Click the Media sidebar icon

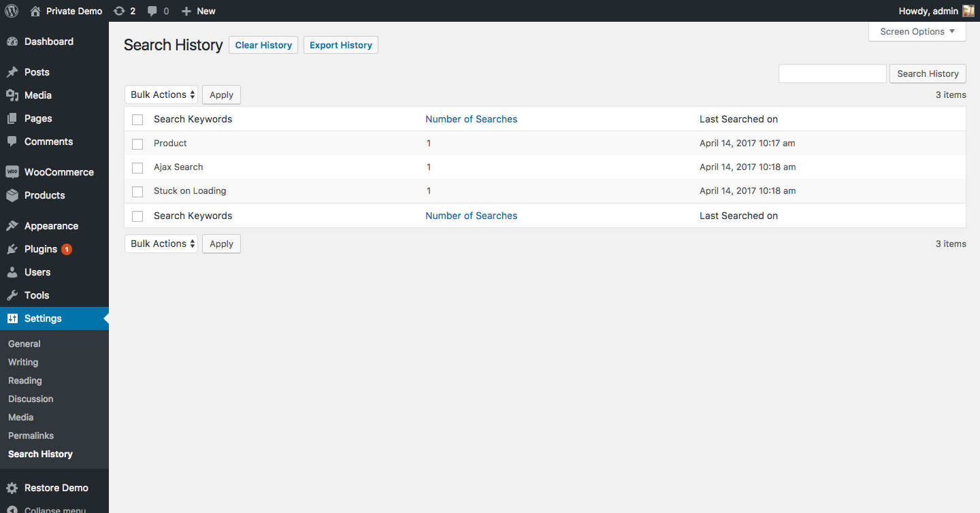[12, 95]
